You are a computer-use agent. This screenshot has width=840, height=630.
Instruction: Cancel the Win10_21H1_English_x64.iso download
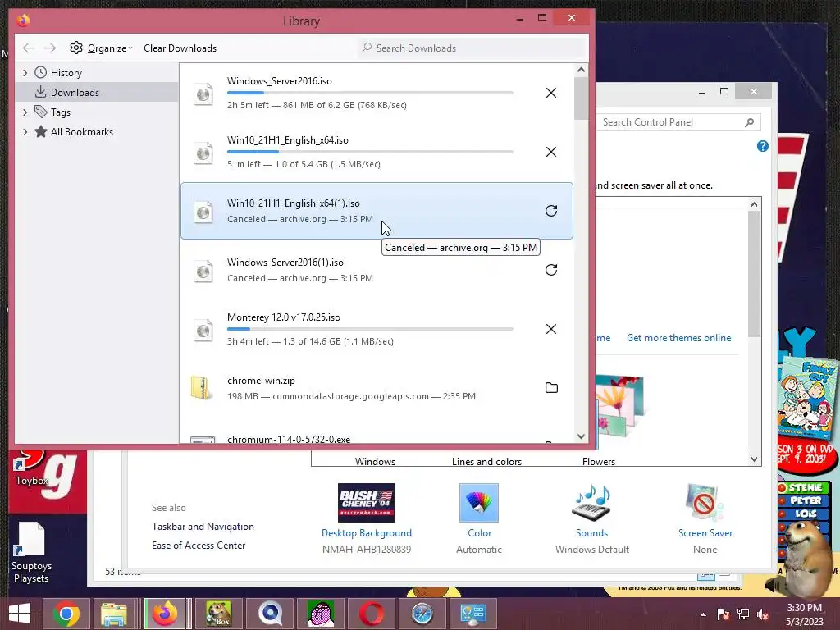pos(550,152)
